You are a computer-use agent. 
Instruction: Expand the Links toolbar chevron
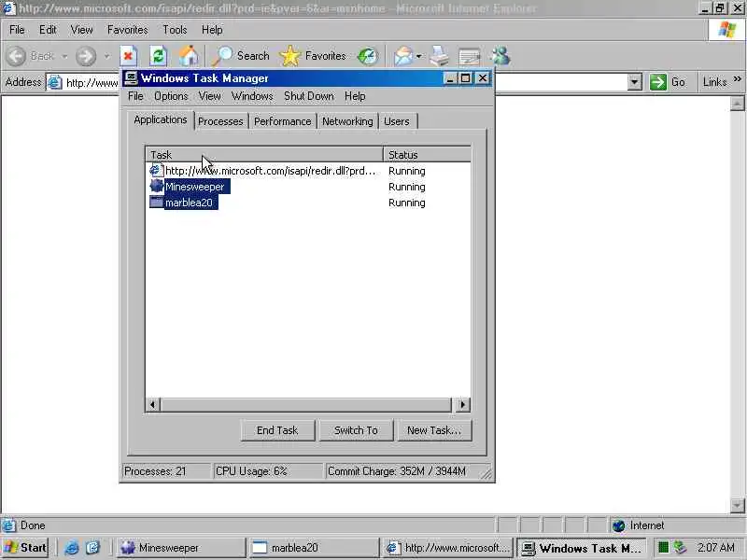[x=738, y=79]
